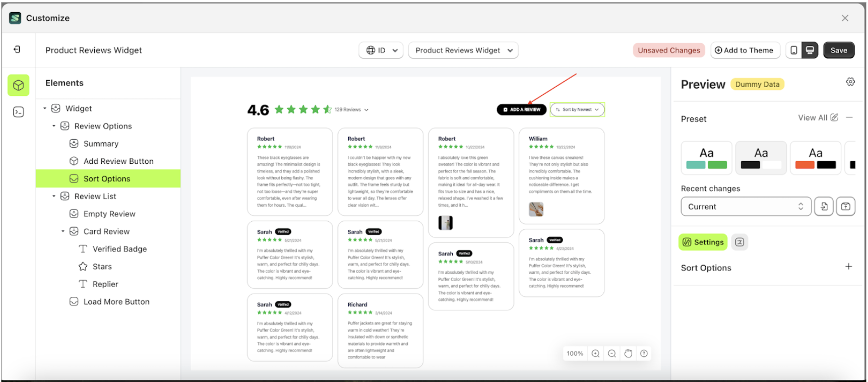This screenshot has width=868, height=382.
Task: Click Richard's review card name
Action: (x=357, y=305)
